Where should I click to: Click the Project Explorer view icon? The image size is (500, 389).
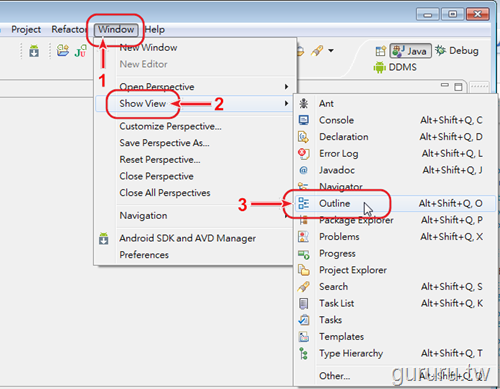pyautogui.click(x=304, y=270)
